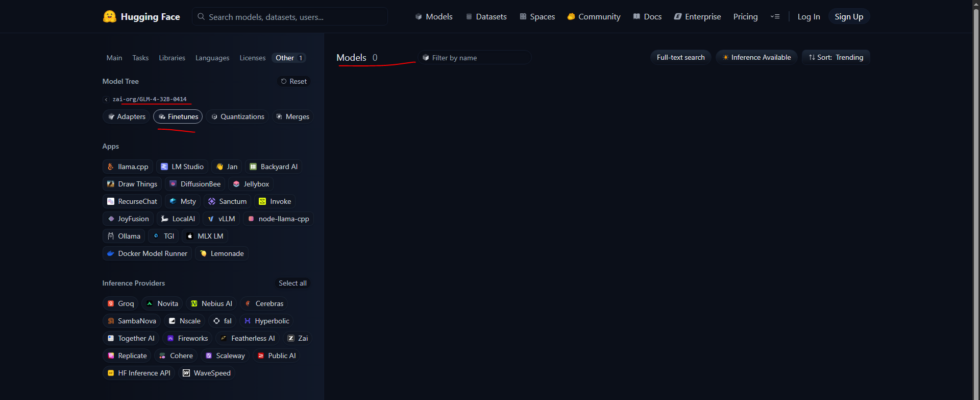This screenshot has width=980, height=400.
Task: Open the llama.cpp app filter
Action: pos(128,167)
